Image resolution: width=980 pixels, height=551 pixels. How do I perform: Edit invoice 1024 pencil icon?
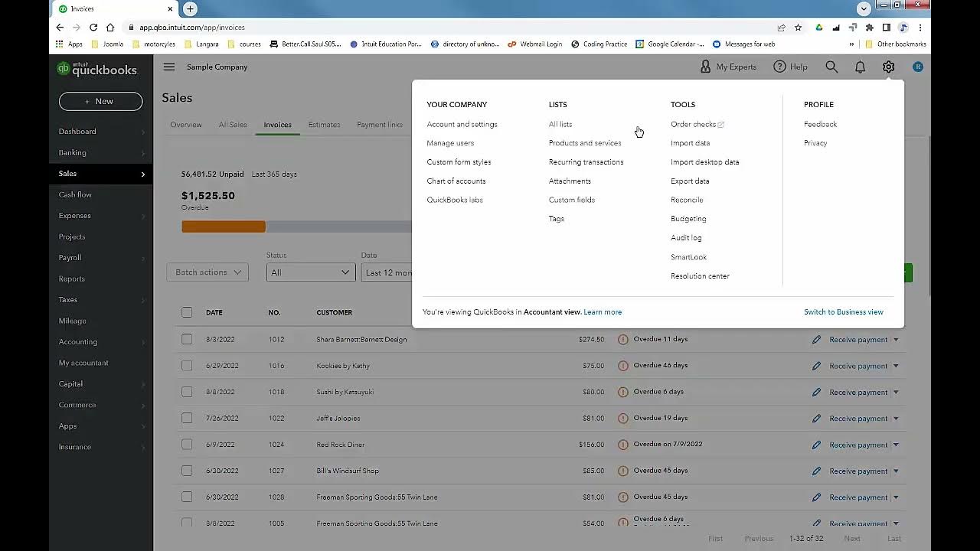click(816, 445)
